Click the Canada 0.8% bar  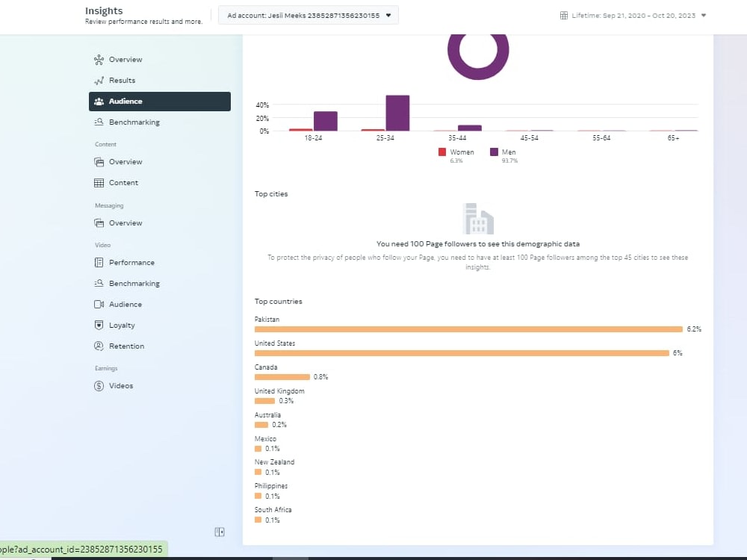[x=282, y=377]
